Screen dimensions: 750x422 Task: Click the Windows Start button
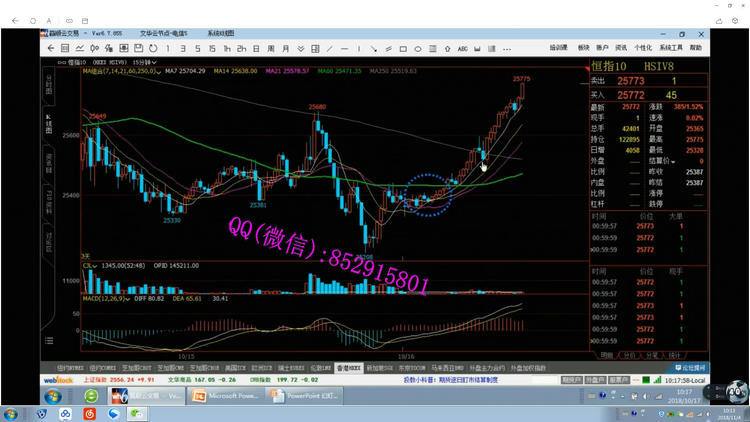tap(11, 413)
